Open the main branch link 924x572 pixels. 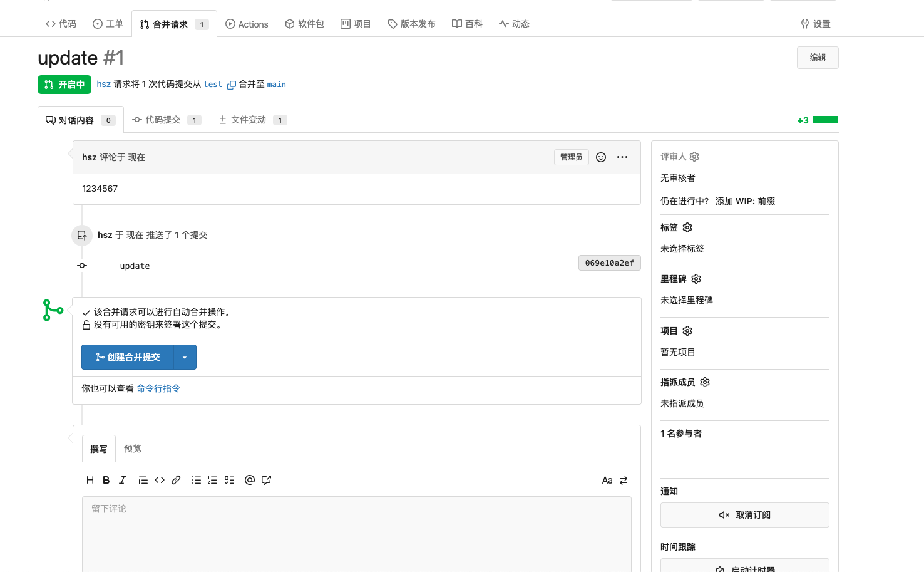tap(276, 85)
